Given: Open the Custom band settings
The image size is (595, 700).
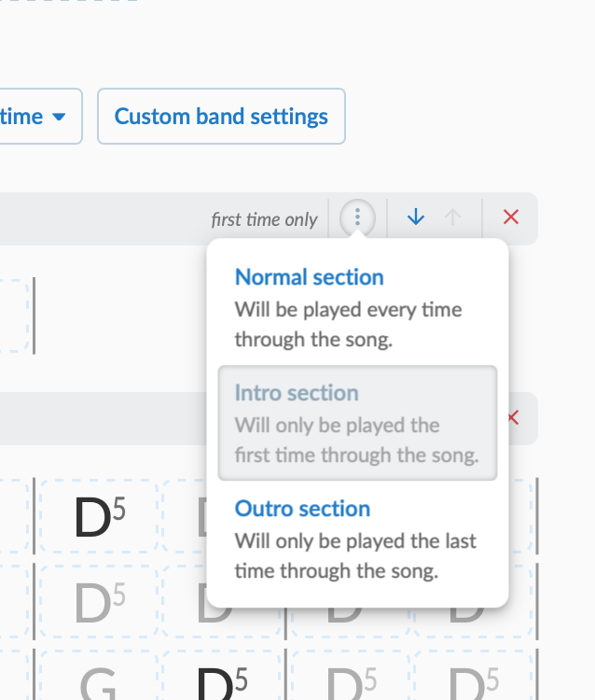Looking at the screenshot, I should coord(221,116).
